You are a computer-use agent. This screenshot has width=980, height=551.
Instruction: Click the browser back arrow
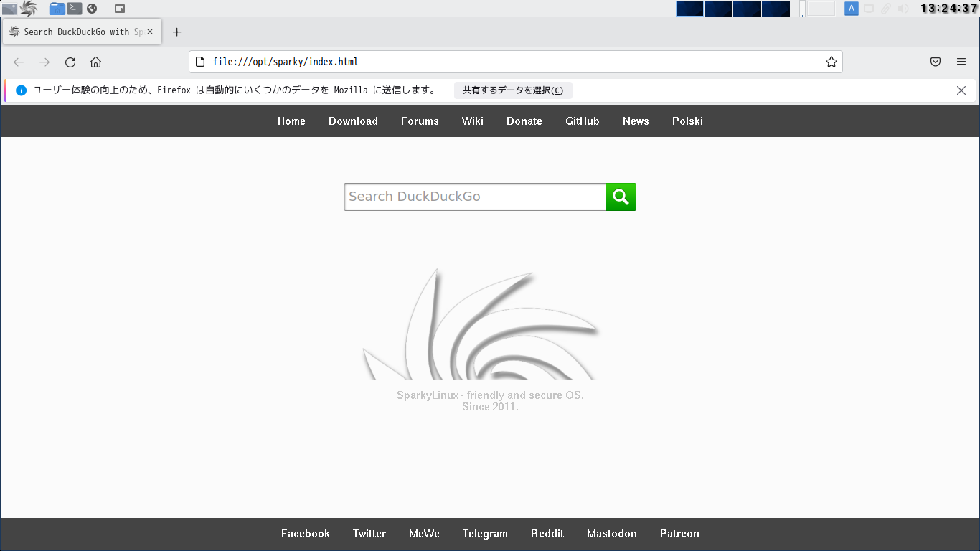coord(19,62)
